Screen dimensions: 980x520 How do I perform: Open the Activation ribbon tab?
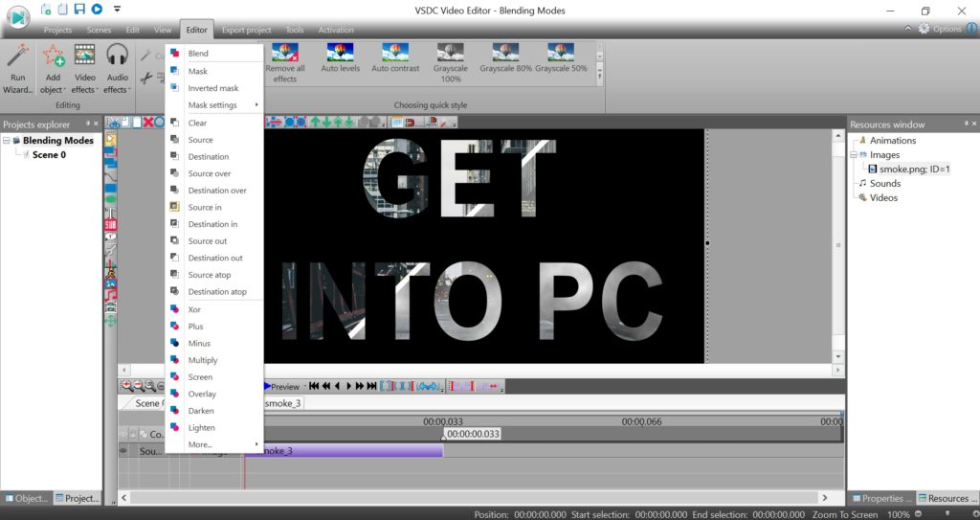pos(336,30)
